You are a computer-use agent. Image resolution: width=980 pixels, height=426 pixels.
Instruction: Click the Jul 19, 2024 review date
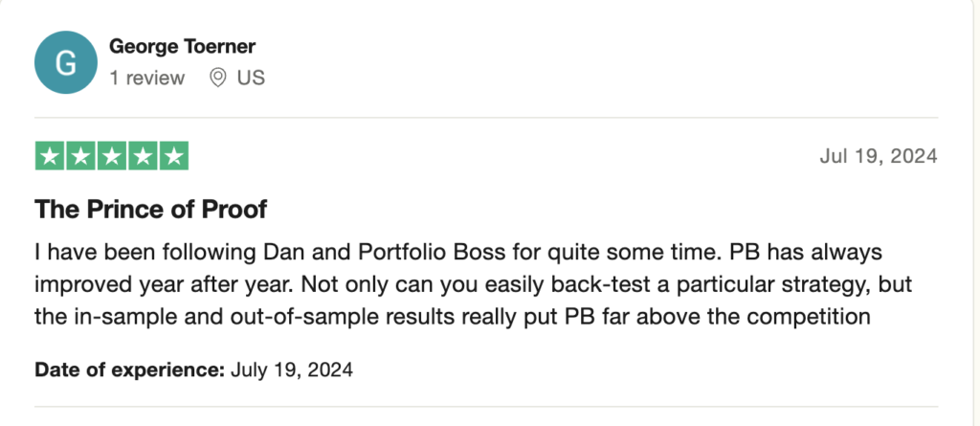[x=879, y=156]
